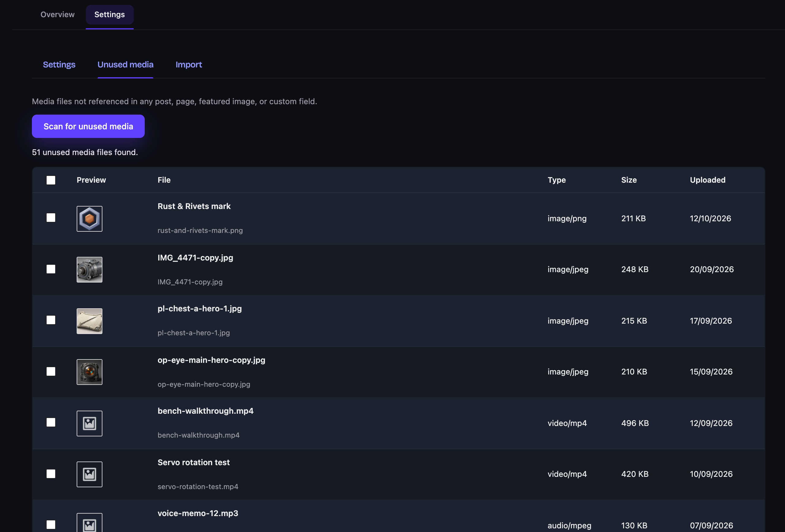785x532 pixels.
Task: Click the Size column header
Action: coord(629,180)
